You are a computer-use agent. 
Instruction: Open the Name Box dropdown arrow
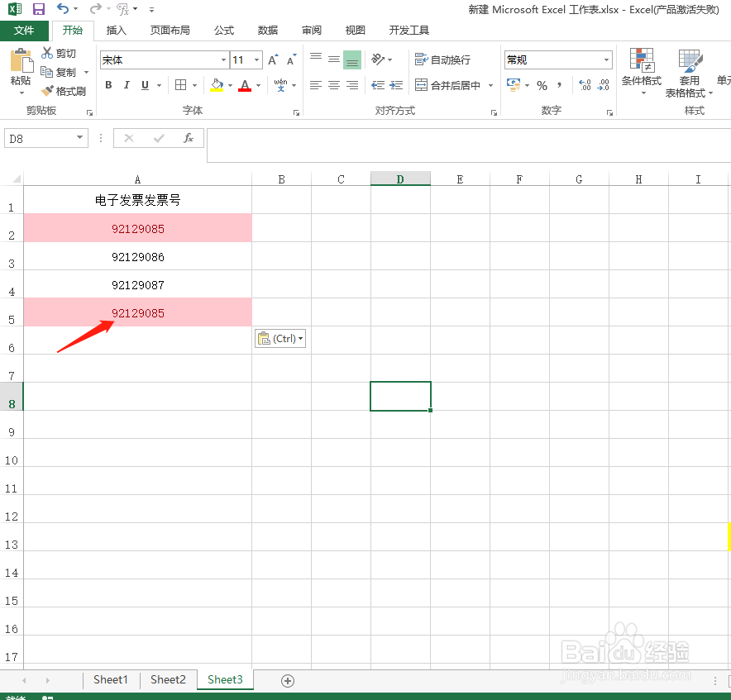coord(79,137)
